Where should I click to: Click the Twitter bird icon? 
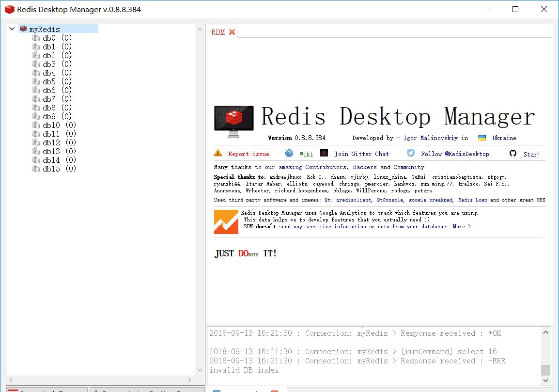click(410, 153)
